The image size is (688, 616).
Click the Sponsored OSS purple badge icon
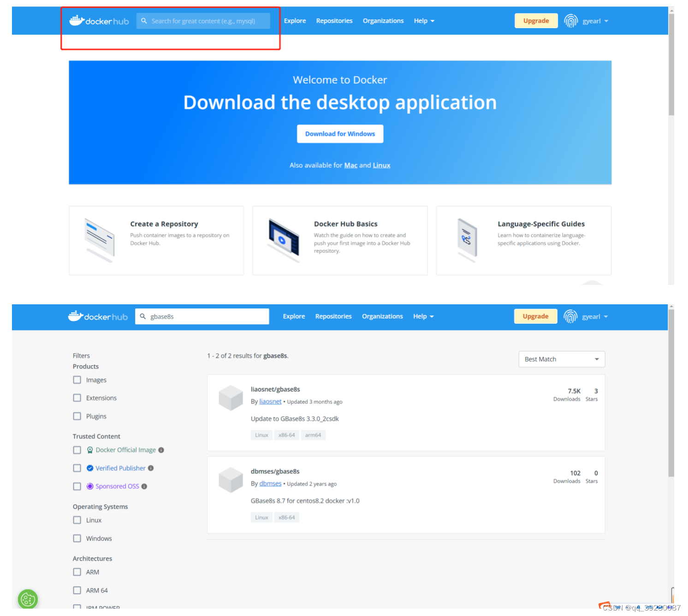tap(90, 486)
